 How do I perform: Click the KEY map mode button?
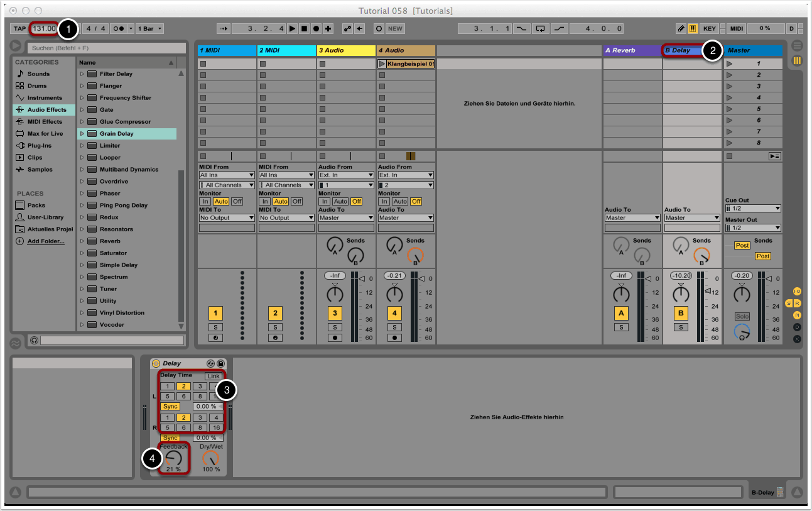709,29
